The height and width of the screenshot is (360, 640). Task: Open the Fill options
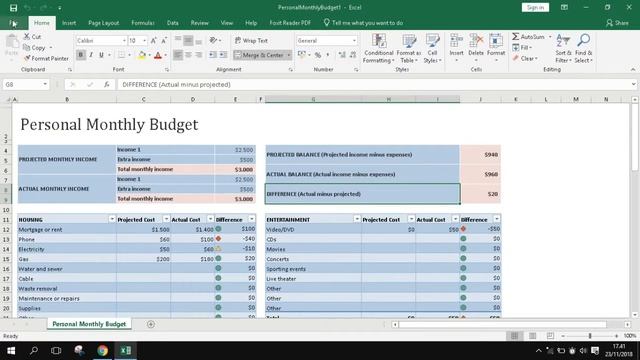click(522, 48)
